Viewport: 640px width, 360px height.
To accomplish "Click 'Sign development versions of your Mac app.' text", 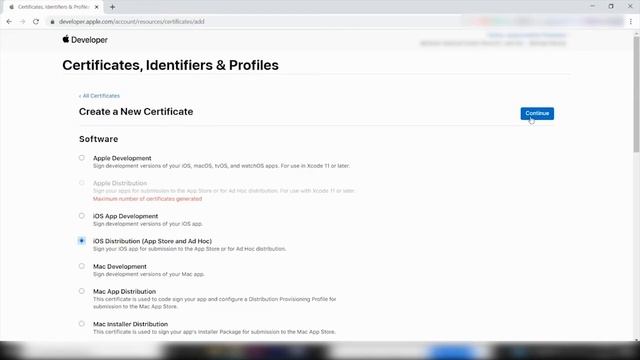I will click(x=149, y=274).
